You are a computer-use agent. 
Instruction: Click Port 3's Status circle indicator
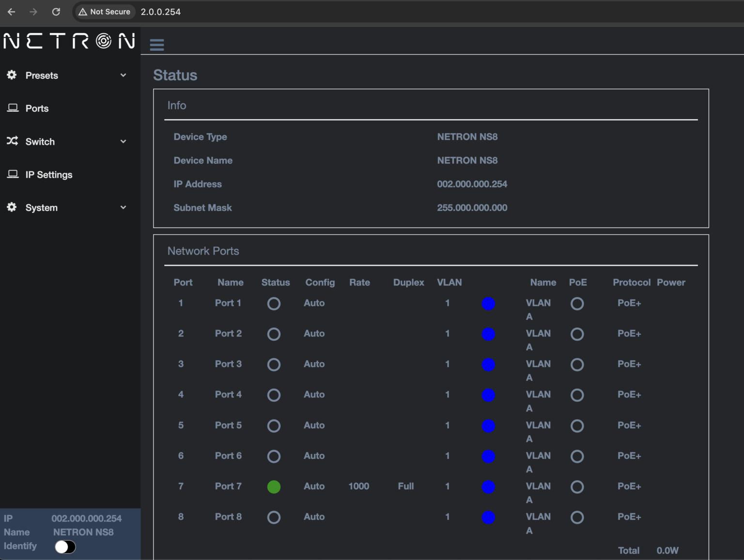274,364
